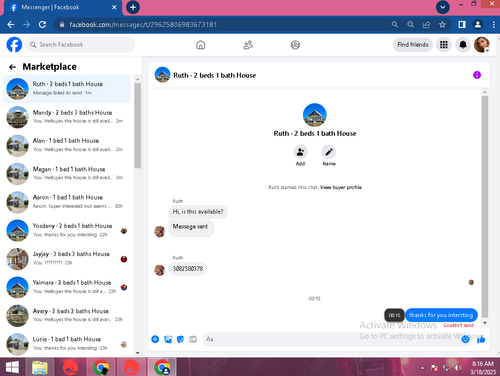Open Aaron - 1 bed 1 bath House conversation
Viewport: 500px width, 376px height.
pyautogui.click(x=67, y=202)
